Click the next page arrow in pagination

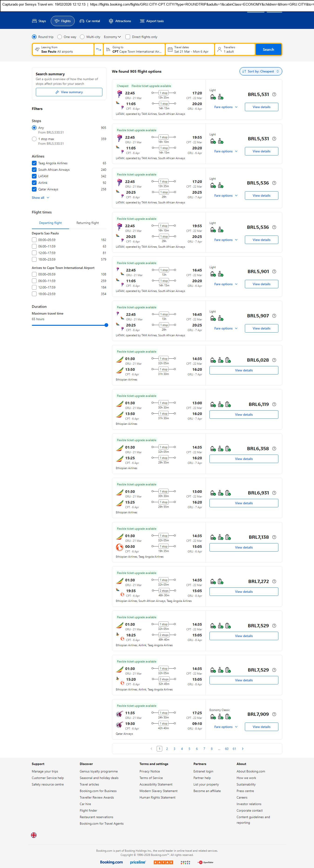click(243, 749)
